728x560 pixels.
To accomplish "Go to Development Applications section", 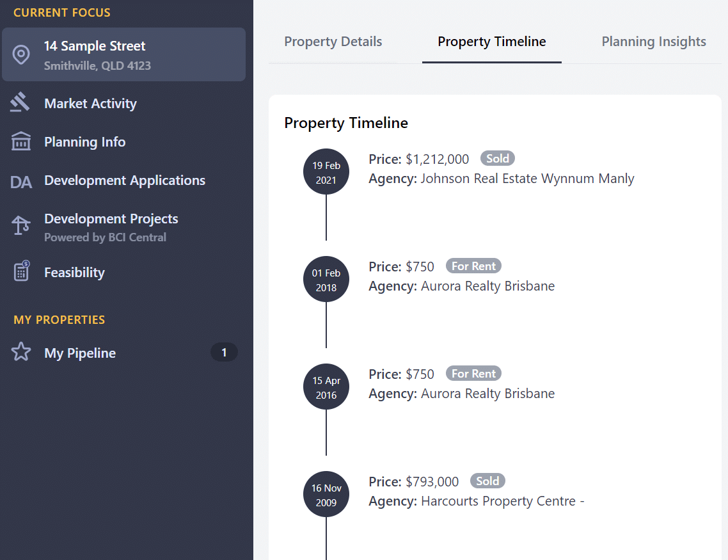I will pyautogui.click(x=123, y=180).
